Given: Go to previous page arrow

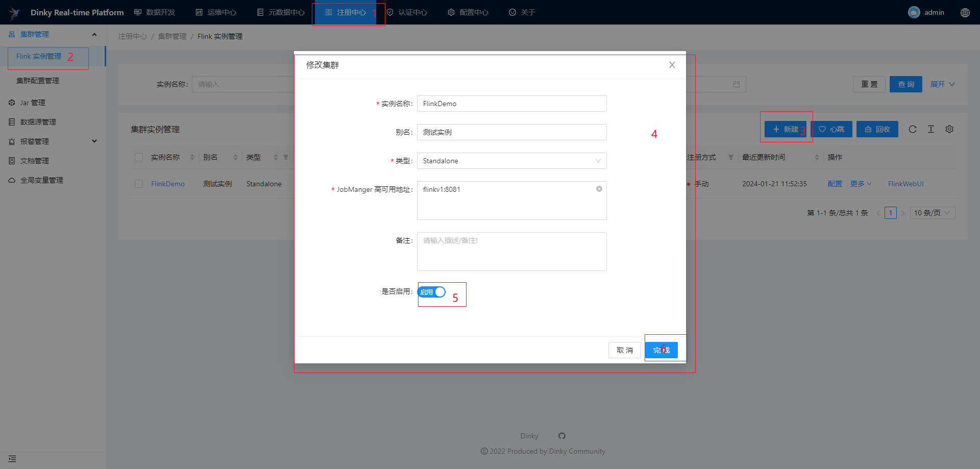Looking at the screenshot, I should click(878, 213).
